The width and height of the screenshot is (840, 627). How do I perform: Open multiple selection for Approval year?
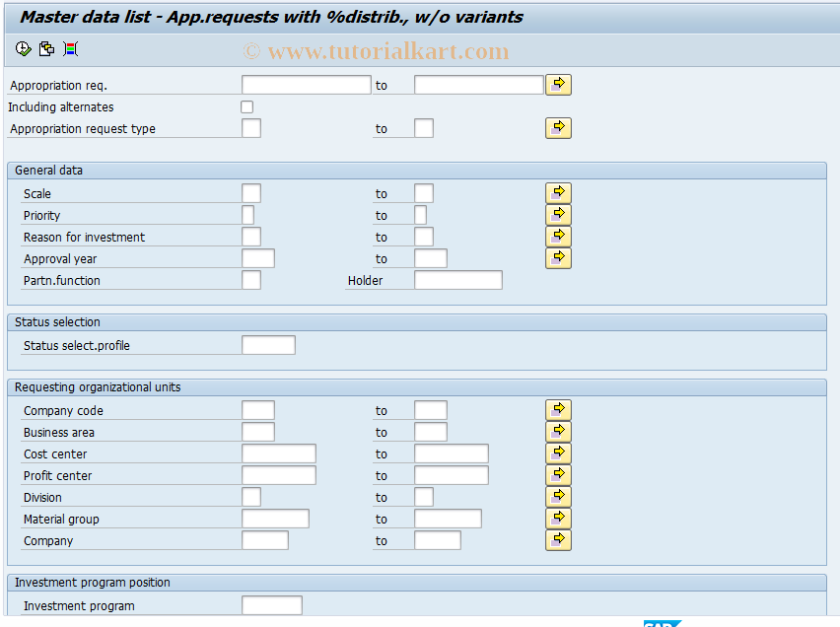pyautogui.click(x=558, y=258)
